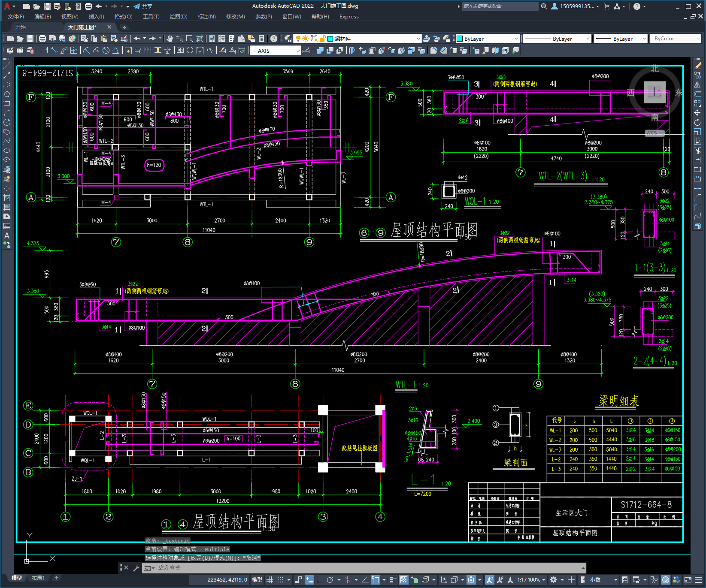Toggle ortho mode in status bar
The width and height of the screenshot is (706, 588).
[x=320, y=580]
